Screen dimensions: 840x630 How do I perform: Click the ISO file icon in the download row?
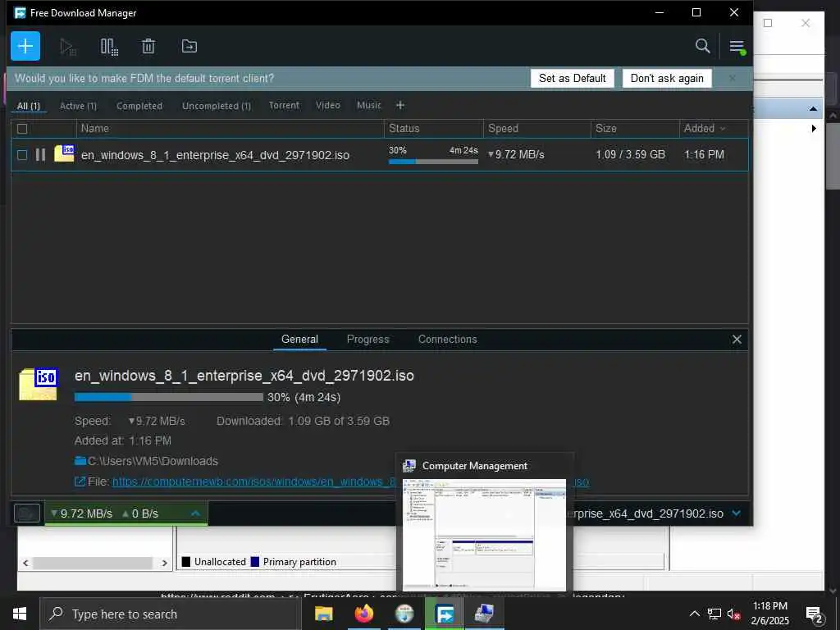click(64, 153)
